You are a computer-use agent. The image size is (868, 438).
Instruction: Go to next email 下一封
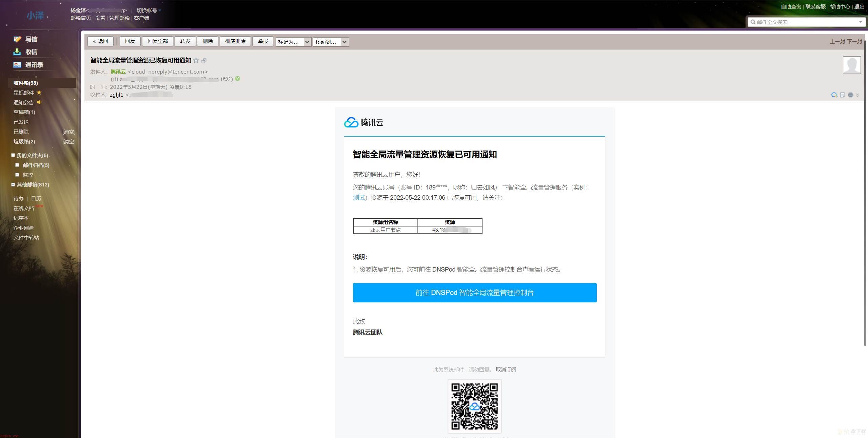coord(854,42)
